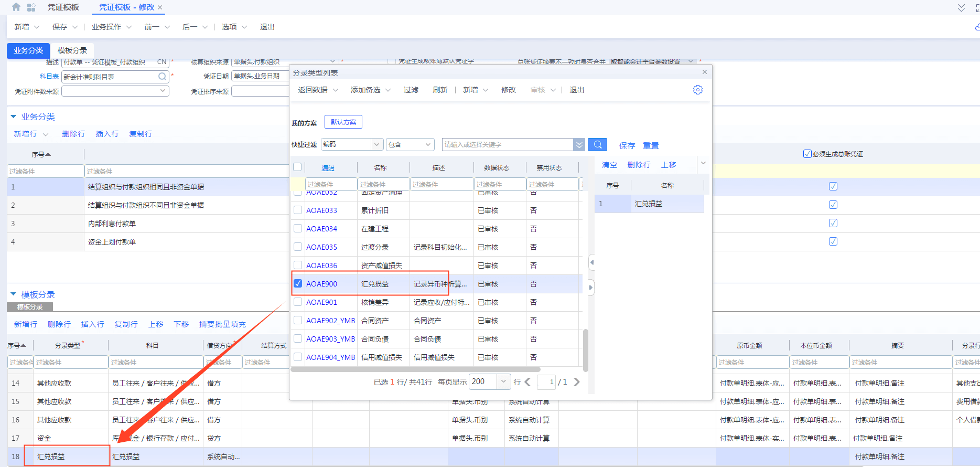
Task: Click the 默认方案 button
Action: point(343,122)
